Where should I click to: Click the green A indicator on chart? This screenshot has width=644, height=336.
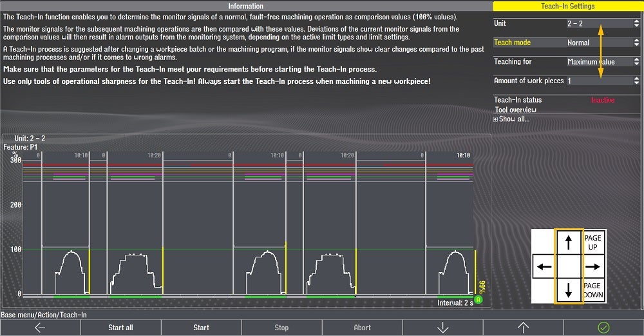[478, 298]
